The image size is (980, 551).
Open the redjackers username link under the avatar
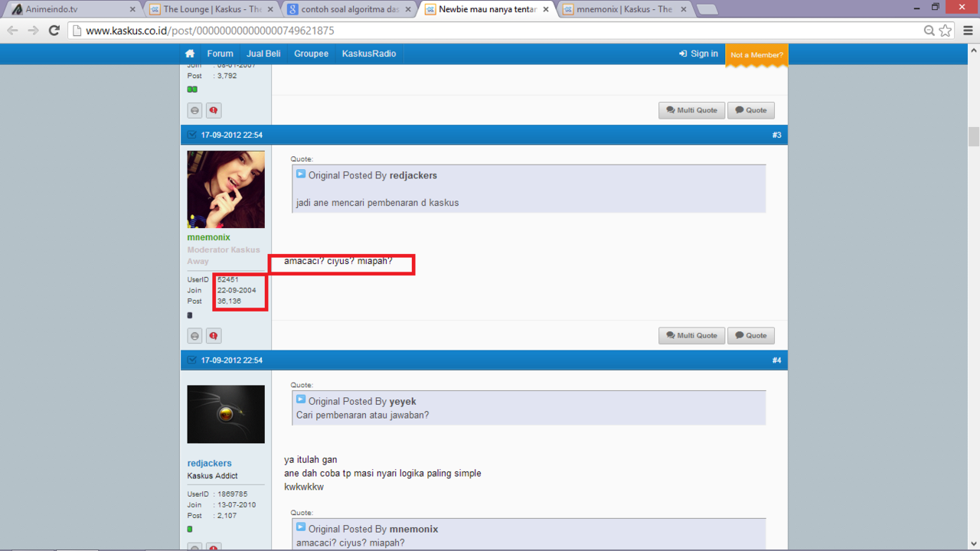tap(209, 464)
